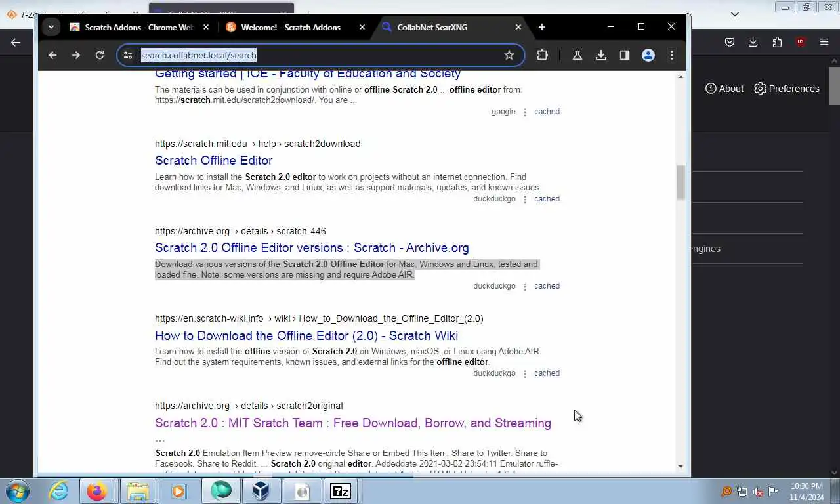Open About in background Firefox window

(724, 89)
